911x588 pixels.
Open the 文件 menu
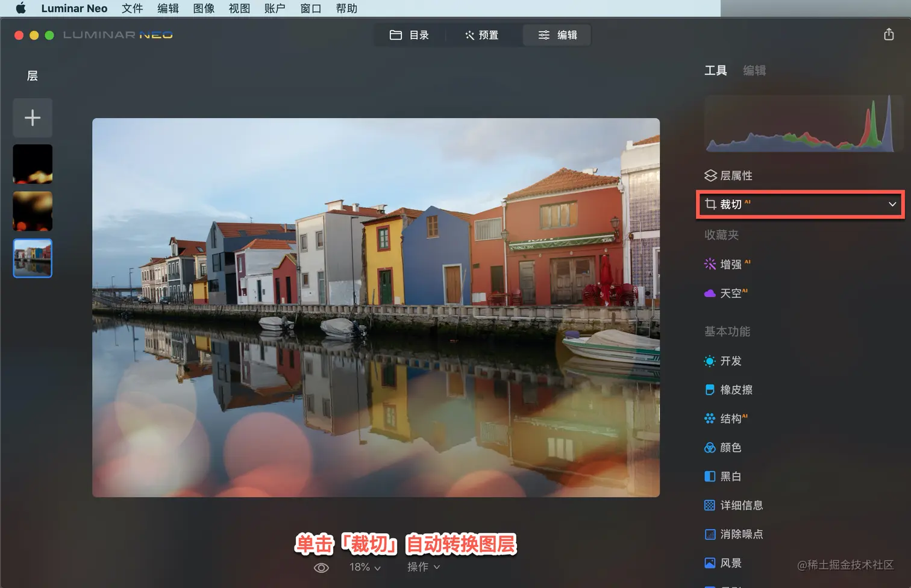pyautogui.click(x=132, y=8)
